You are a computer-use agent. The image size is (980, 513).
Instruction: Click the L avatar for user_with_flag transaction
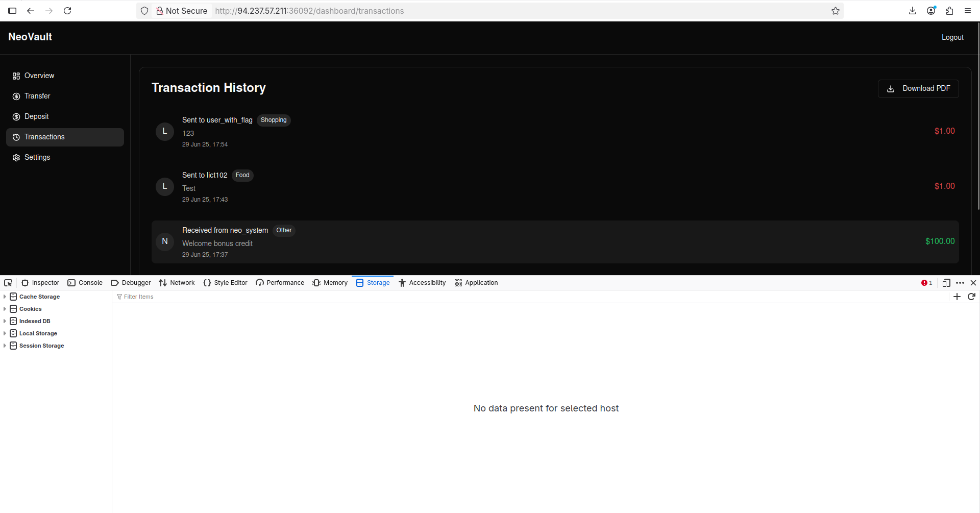165,132
